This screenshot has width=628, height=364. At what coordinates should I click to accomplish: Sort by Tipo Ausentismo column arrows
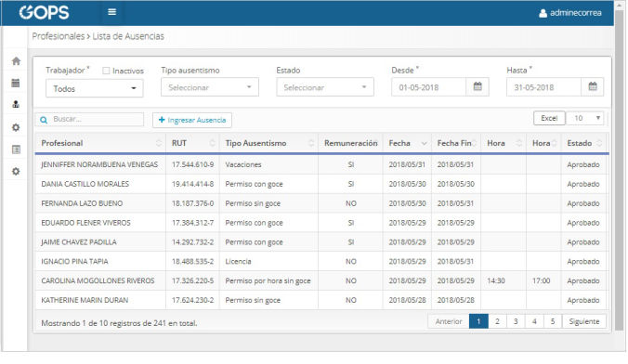(311, 143)
